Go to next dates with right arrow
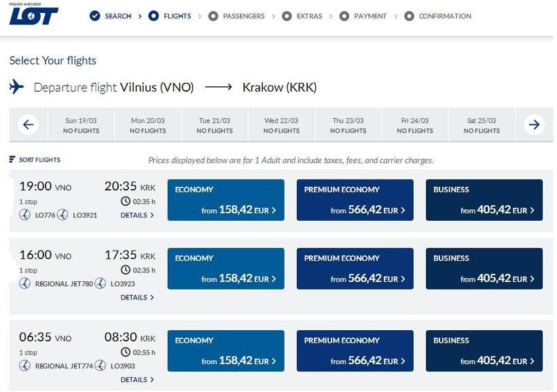The height and width of the screenshot is (392, 557). click(x=534, y=125)
